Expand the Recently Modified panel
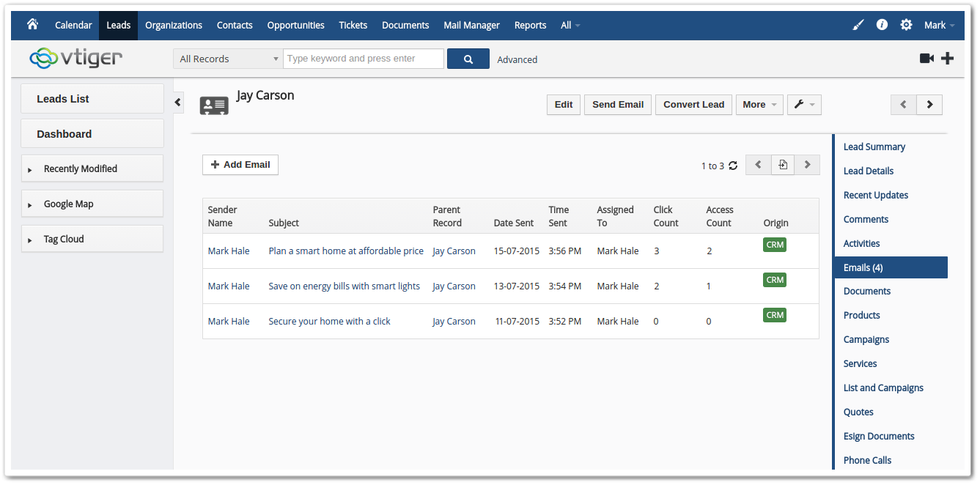Viewport: 980px width, 485px height. tap(92, 168)
